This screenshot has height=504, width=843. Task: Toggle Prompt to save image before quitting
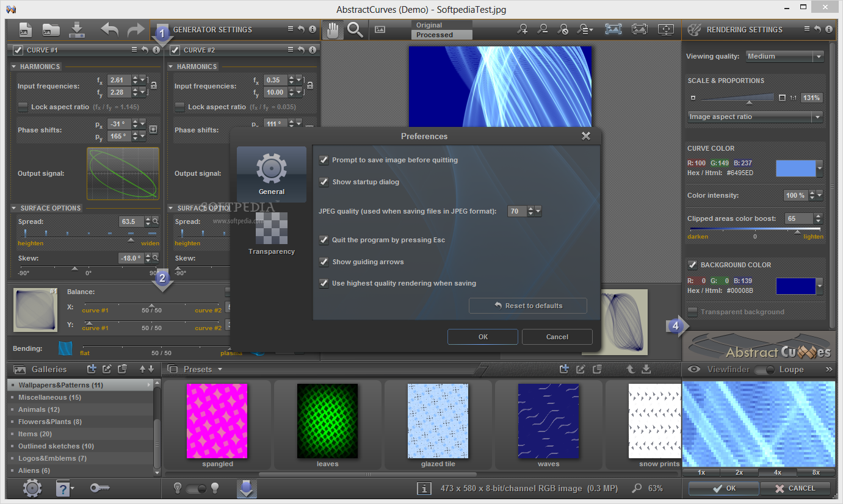click(324, 160)
